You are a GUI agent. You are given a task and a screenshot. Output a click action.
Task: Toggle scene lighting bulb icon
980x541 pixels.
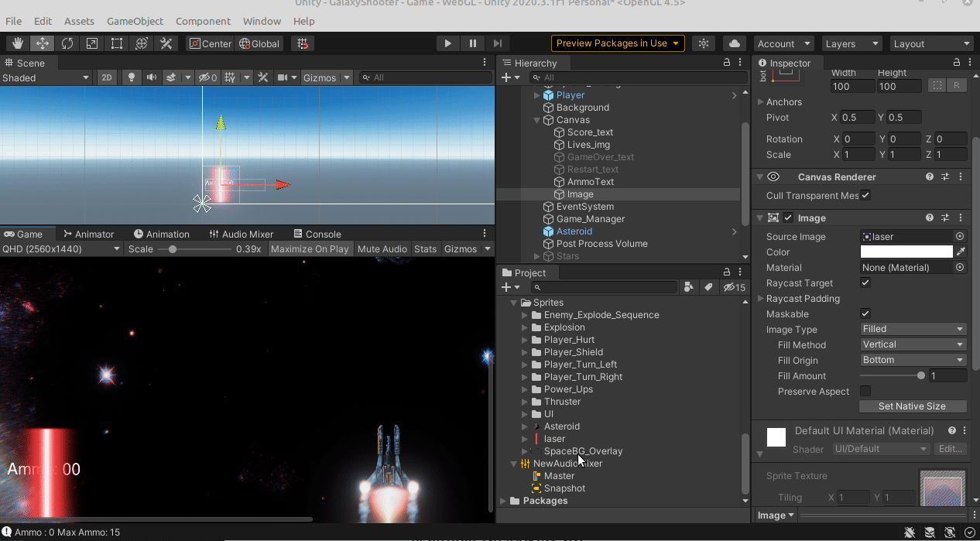tap(132, 77)
